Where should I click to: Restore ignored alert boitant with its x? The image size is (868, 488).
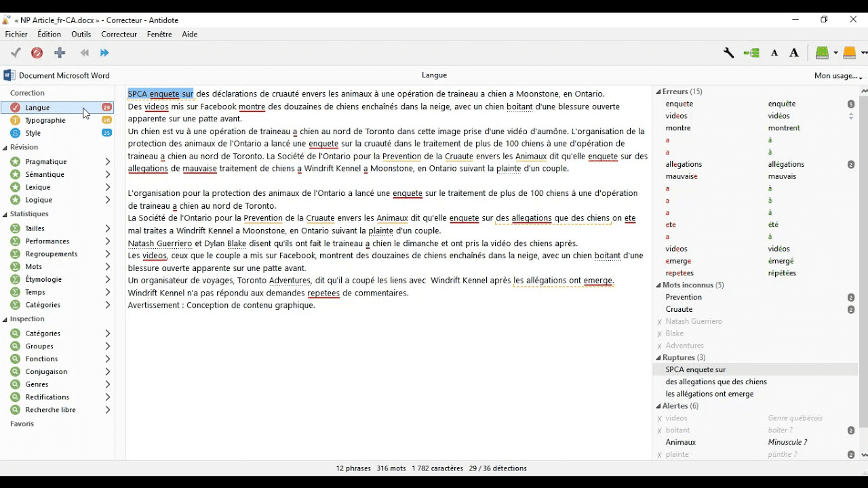pyautogui.click(x=659, y=431)
